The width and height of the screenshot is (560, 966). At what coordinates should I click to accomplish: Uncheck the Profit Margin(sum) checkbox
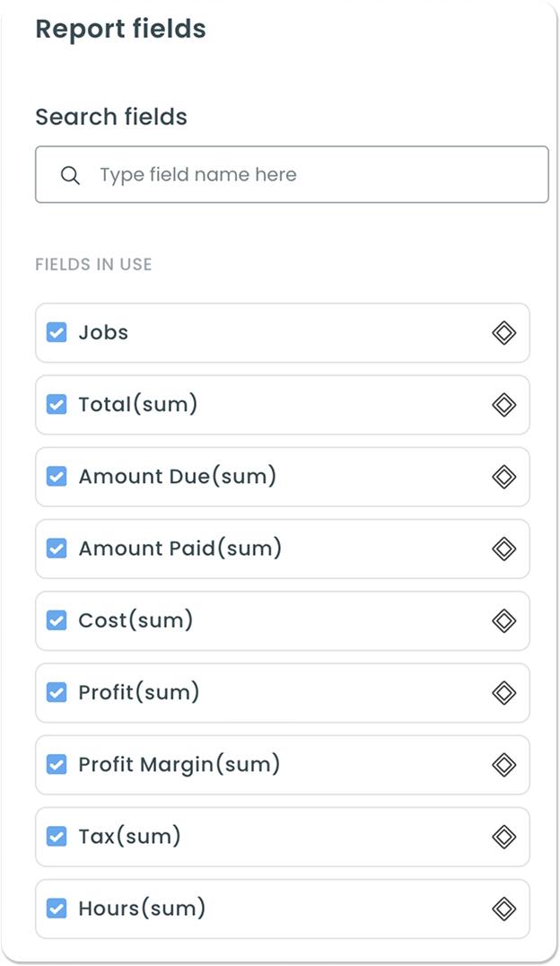(57, 765)
